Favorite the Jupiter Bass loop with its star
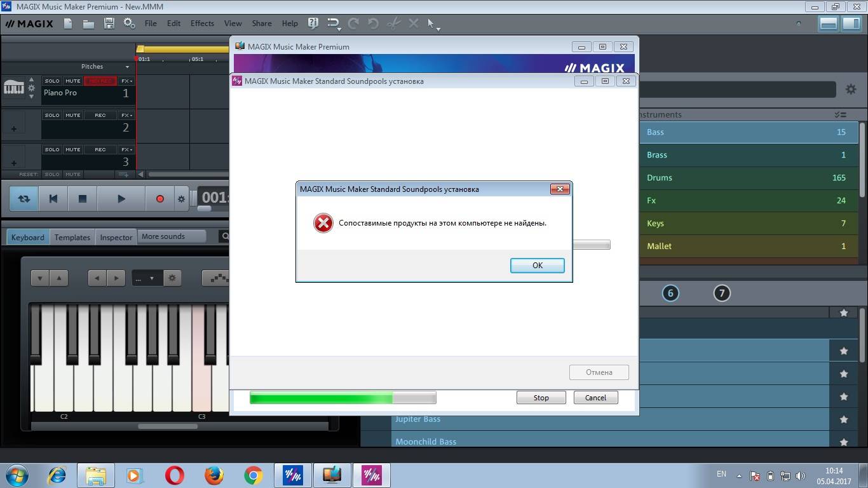 (x=844, y=419)
